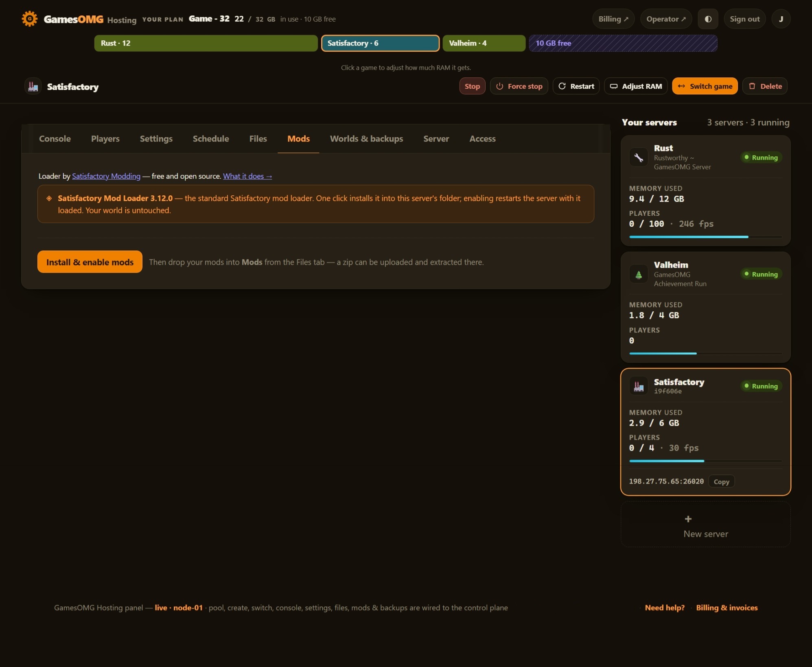This screenshot has width=812, height=667.
Task: Select the Satisfactory · 6 RAM bar
Action: 380,43
